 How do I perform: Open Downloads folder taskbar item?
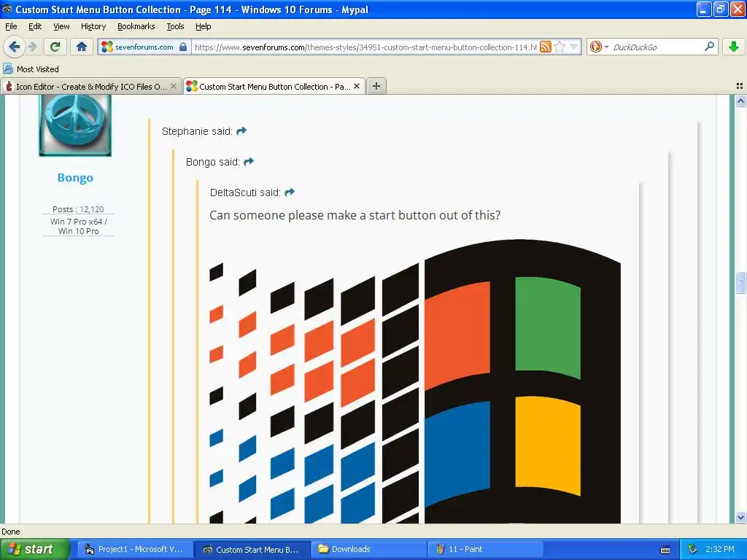point(368,549)
